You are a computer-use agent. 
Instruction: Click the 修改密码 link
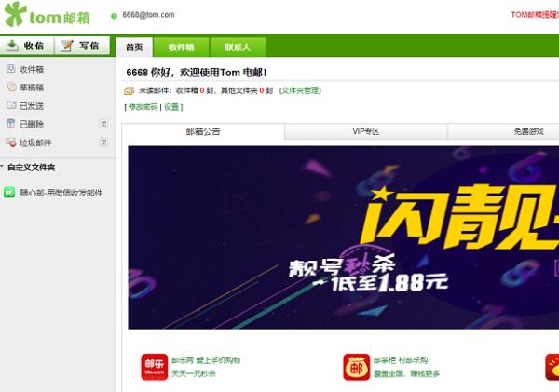click(x=143, y=107)
